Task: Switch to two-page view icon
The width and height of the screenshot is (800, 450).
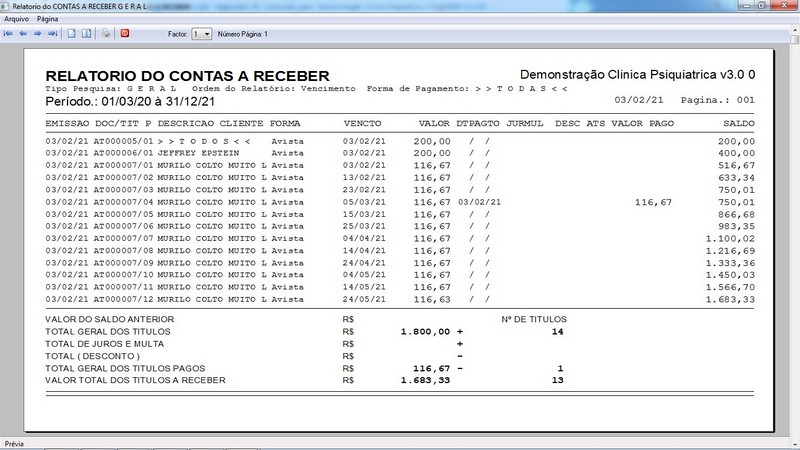Action: click(x=87, y=34)
